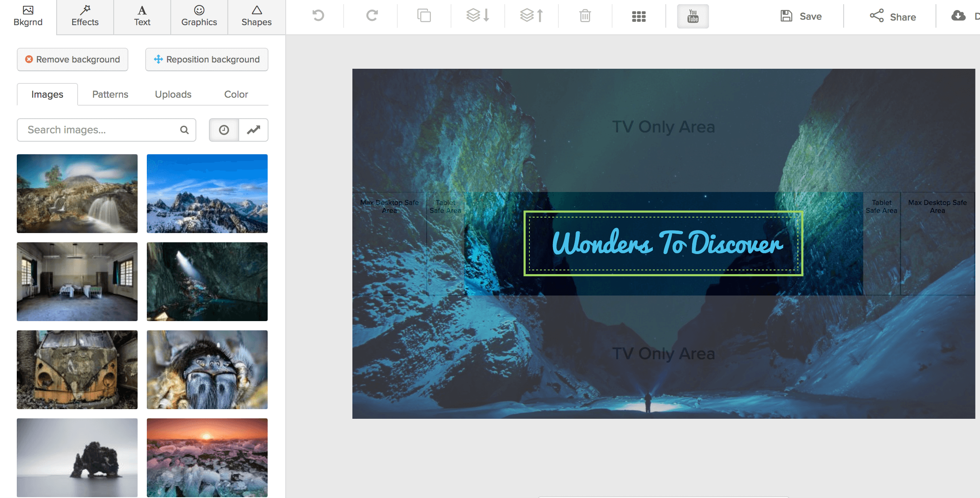Click Remove background button
This screenshot has width=980, height=498.
click(x=72, y=59)
